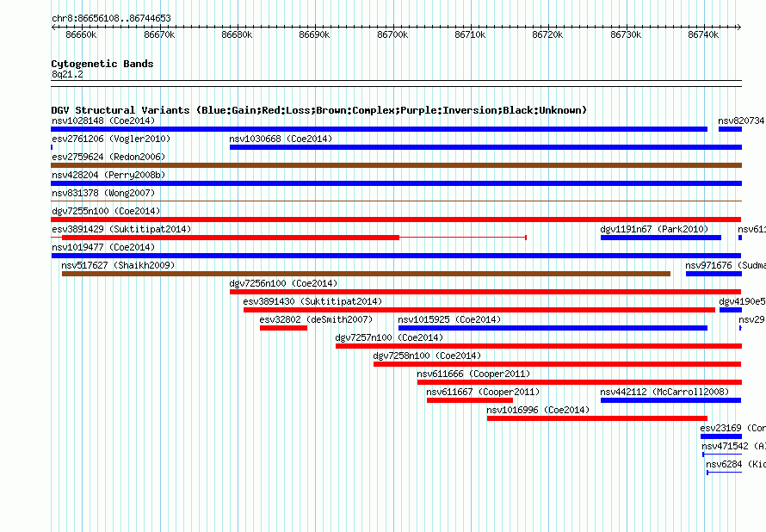The height and width of the screenshot is (532, 766).
Task: Click the dgv1191n67 (Park2010) label
Action: click(654, 229)
